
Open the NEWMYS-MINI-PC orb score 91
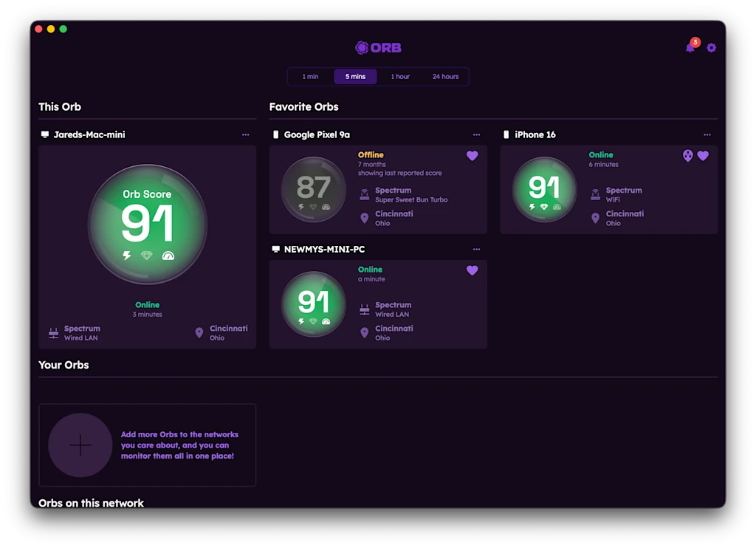314,304
